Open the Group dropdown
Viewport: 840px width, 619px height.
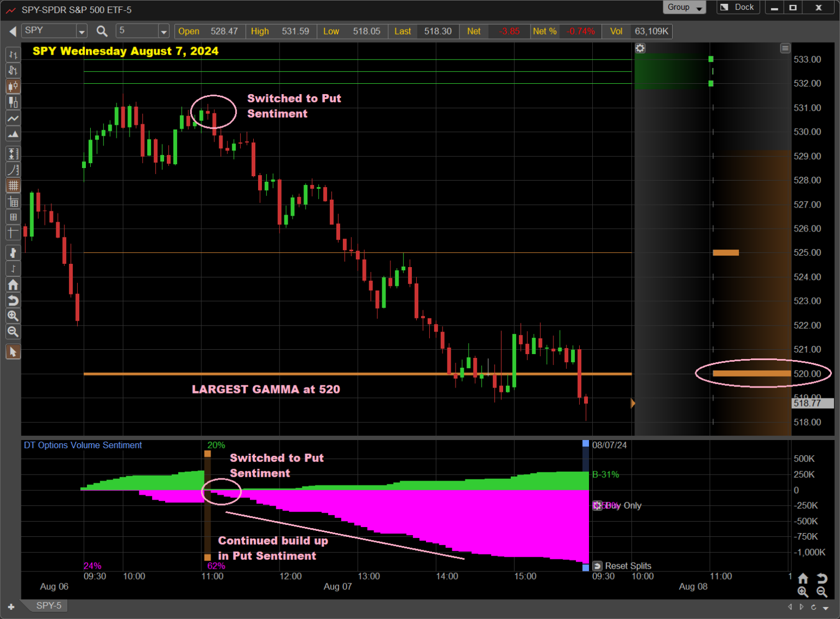click(x=684, y=8)
